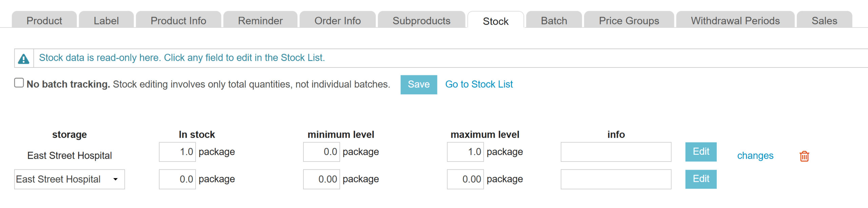Open the Order Info tab
This screenshot has height=208, width=868.
click(337, 21)
